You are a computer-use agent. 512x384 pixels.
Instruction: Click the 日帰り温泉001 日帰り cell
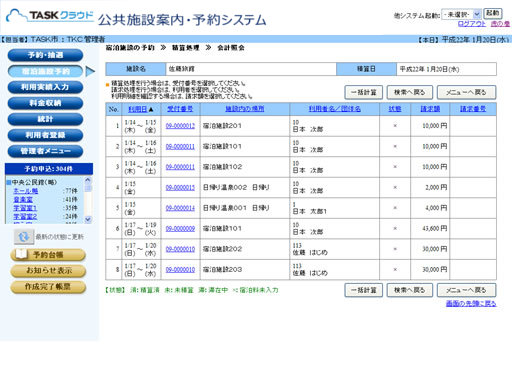245,208
